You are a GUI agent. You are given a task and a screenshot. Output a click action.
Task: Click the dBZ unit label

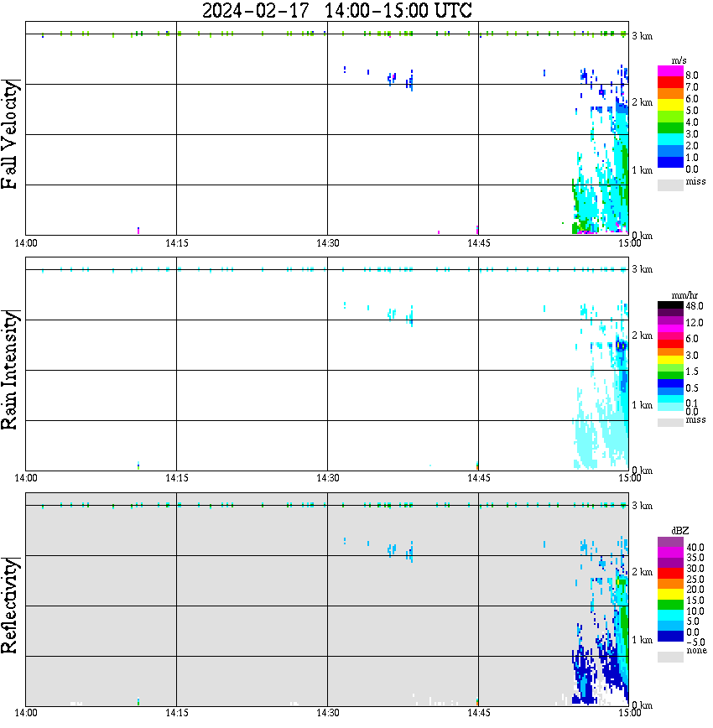point(680,531)
